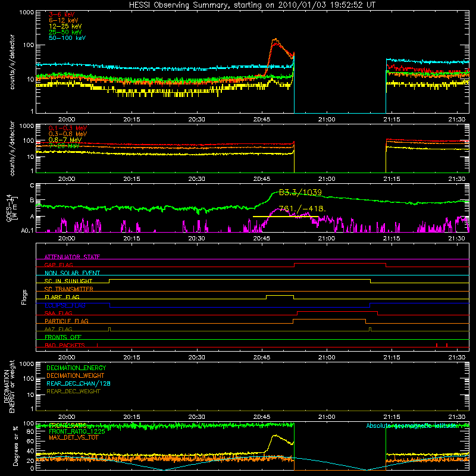The height and width of the screenshot is (476, 476).
Task: Click the REAR_DEC_WEIGHT legend label
Action: [x=73, y=392]
